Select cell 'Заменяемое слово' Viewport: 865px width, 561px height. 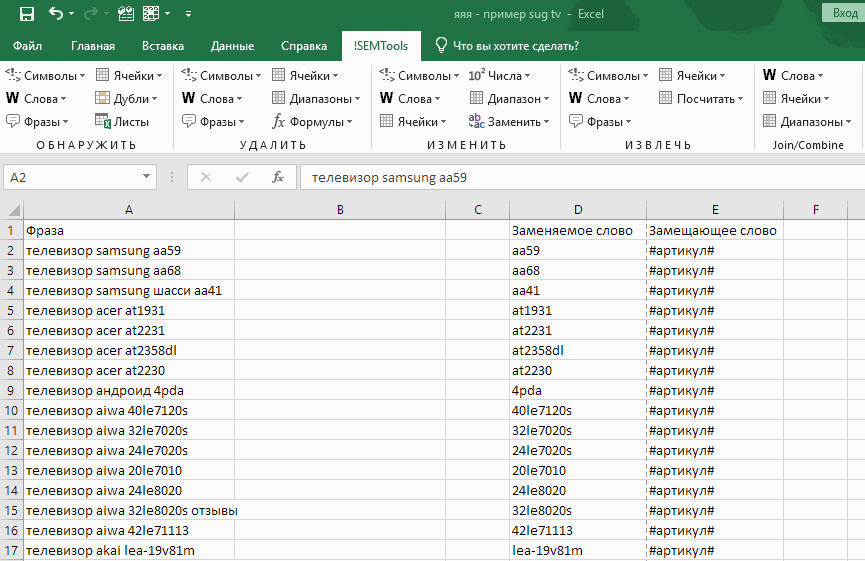578,231
